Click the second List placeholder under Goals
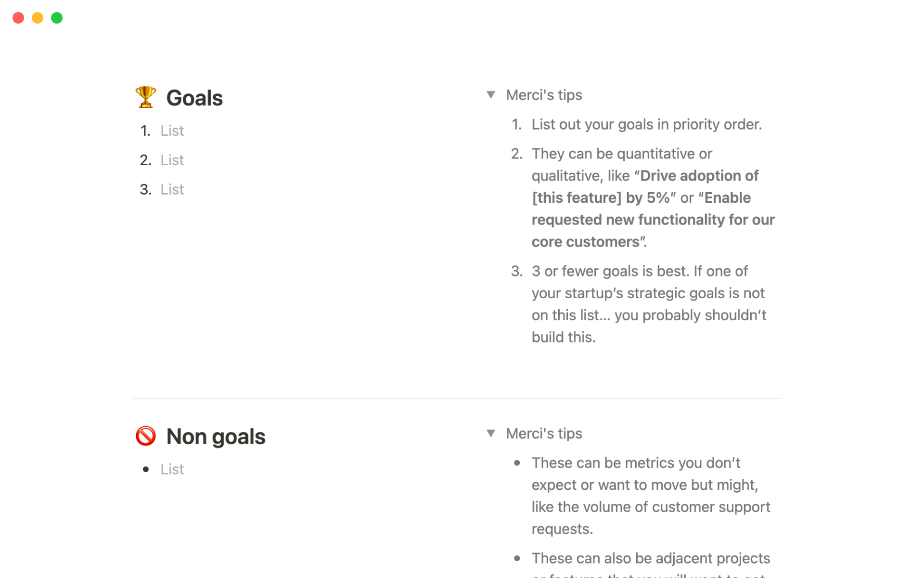The height and width of the screenshot is (578, 924). pos(172,160)
